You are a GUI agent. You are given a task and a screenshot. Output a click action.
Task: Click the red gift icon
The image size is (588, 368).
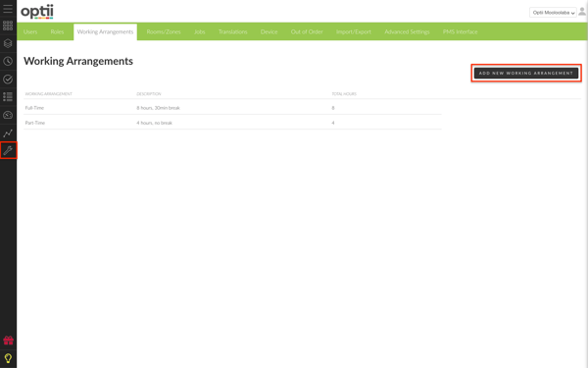coord(8,341)
